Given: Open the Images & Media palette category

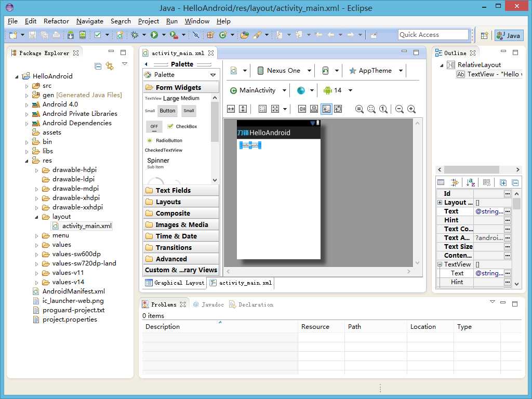Looking at the screenshot, I should pos(181,224).
